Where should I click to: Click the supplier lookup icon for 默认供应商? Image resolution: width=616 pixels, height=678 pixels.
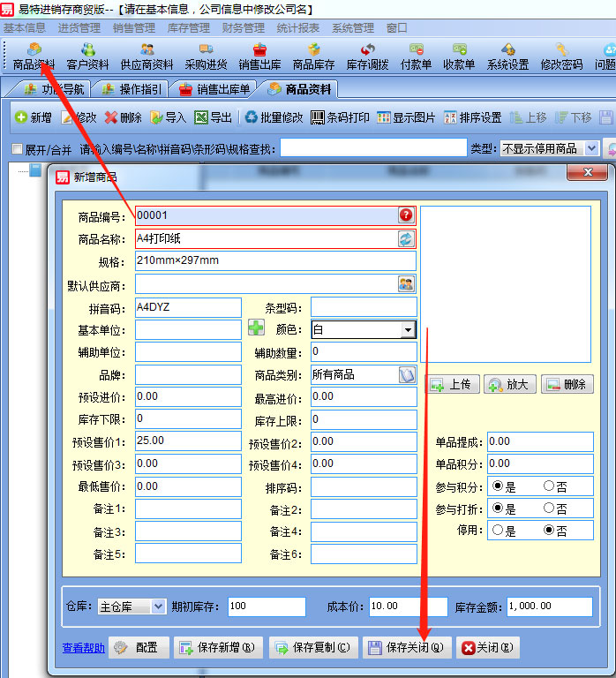point(406,283)
